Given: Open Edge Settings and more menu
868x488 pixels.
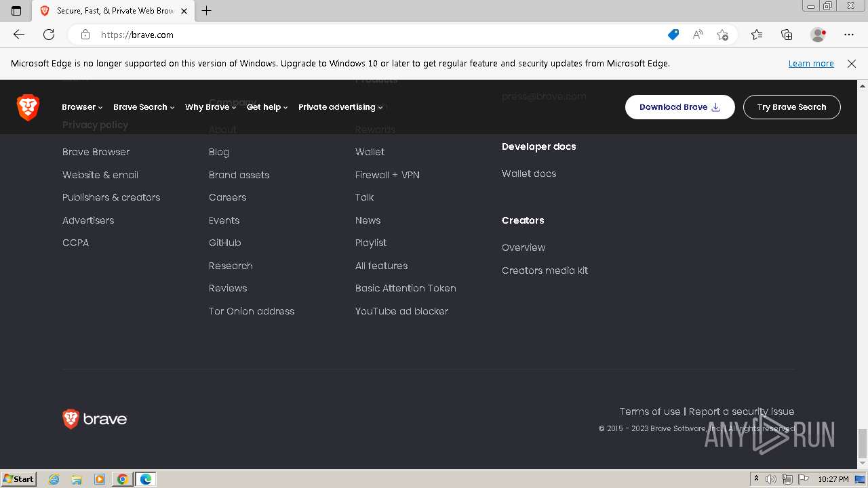Looking at the screenshot, I should 849,35.
